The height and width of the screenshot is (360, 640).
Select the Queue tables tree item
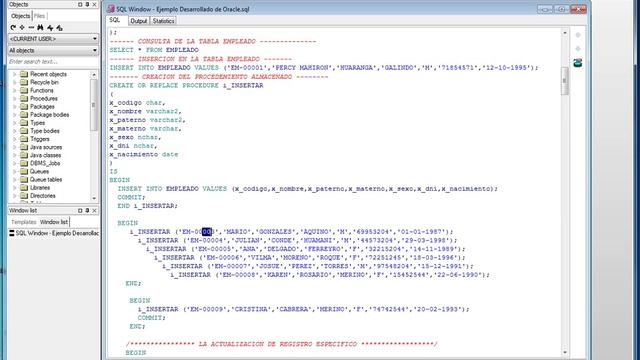coord(46,180)
